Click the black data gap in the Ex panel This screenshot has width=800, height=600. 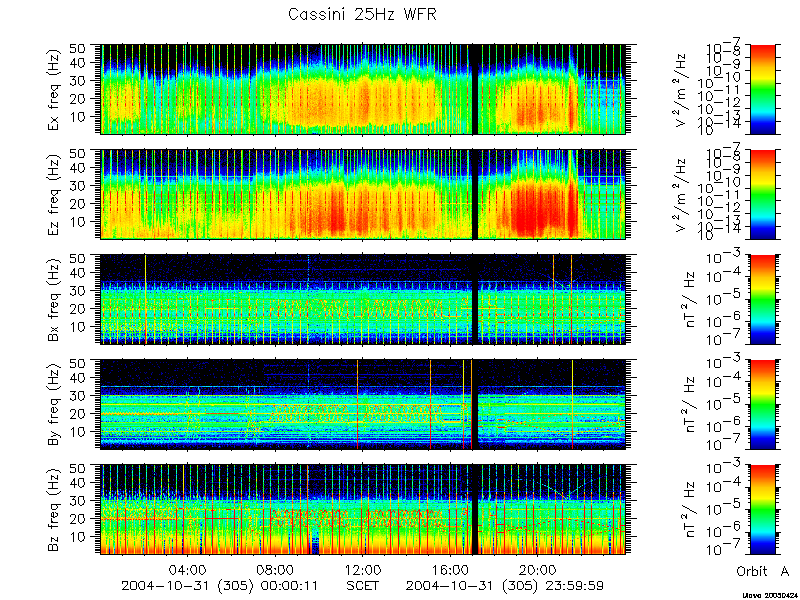click(475, 89)
